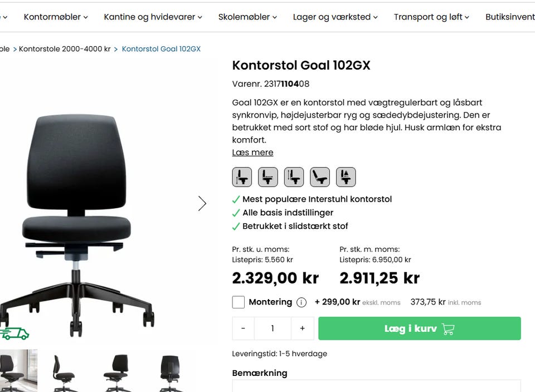Click the seat height adjustment feature icon
Screen dimensions: 535x392
[242, 177]
